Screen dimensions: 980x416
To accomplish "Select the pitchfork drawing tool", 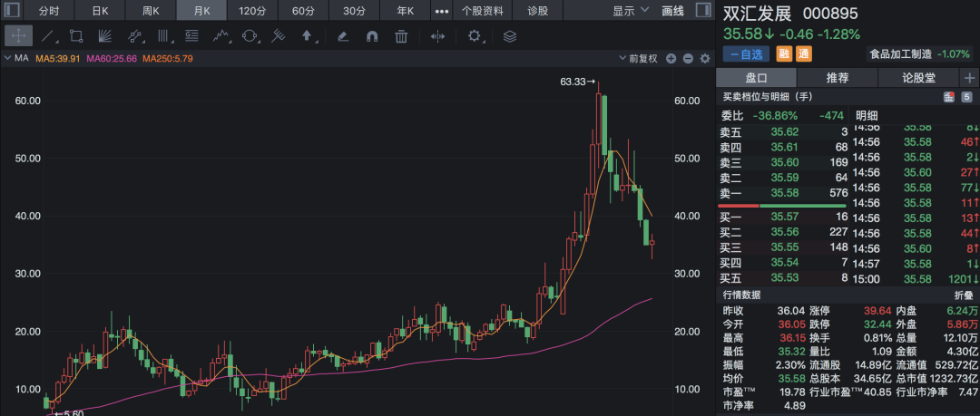I will click(279, 36).
